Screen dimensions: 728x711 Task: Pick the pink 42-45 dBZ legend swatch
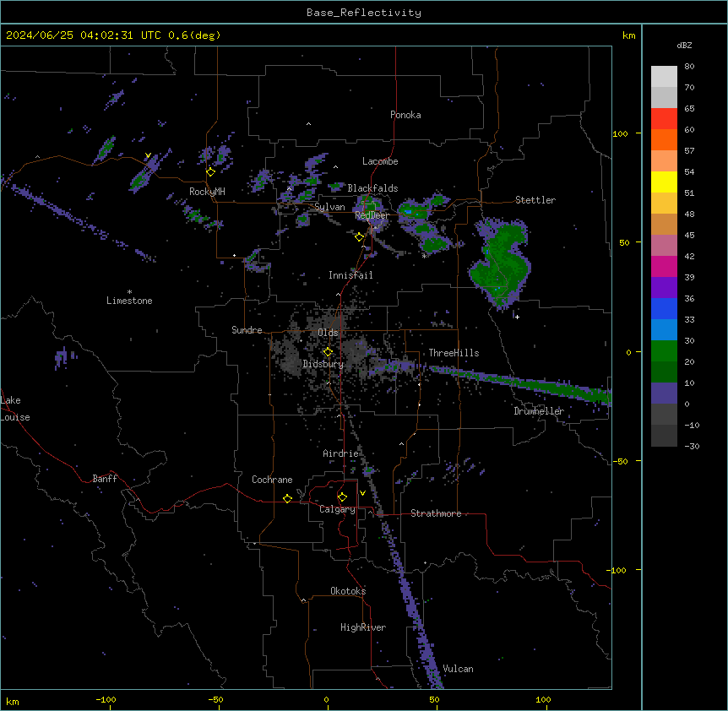(664, 246)
